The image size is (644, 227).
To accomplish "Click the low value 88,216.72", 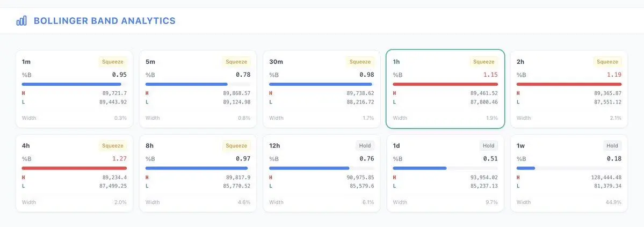I will 360,102.
